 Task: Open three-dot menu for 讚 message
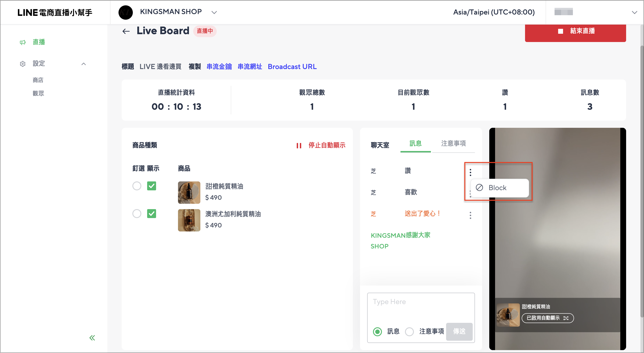coord(470,172)
